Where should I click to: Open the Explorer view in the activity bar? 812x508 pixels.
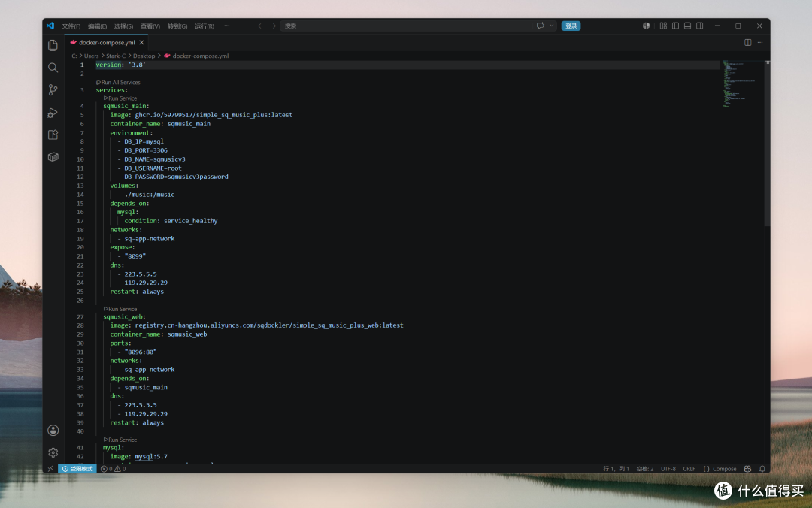pyautogui.click(x=53, y=46)
